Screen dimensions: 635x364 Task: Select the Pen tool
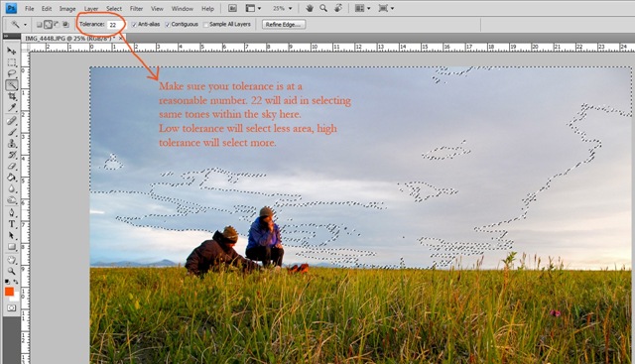pos(11,212)
